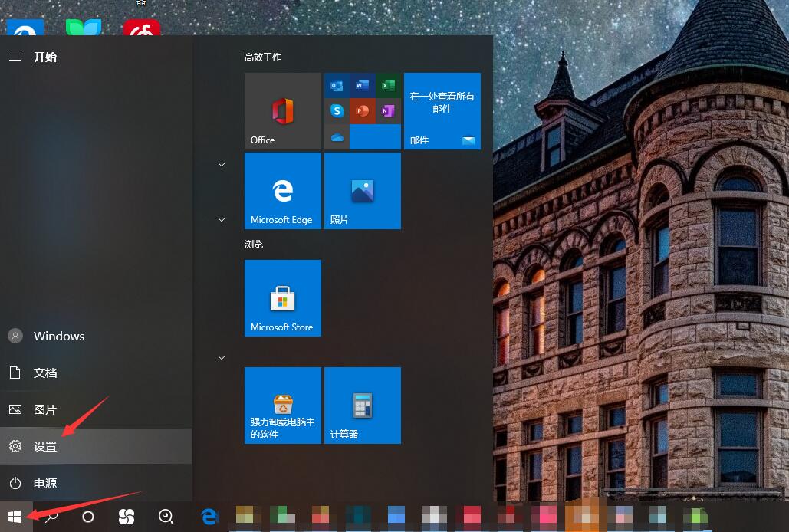Expand the chevron beside the Microsoft Edge tile
789x532 pixels.
(x=222, y=165)
